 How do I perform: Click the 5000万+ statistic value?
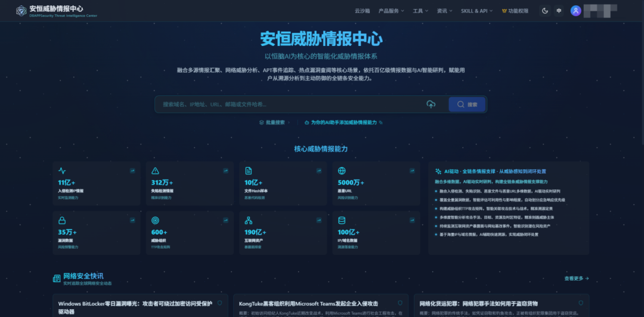(351, 183)
